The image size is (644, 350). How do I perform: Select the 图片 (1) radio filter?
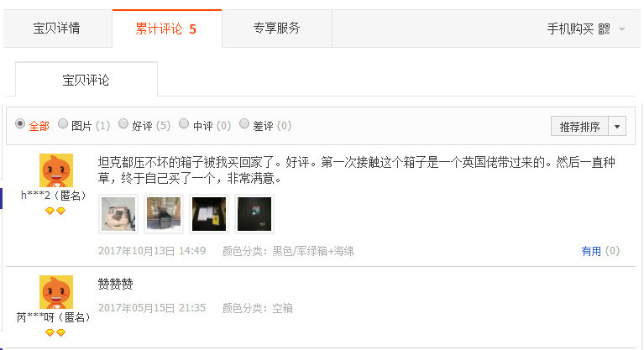point(63,123)
